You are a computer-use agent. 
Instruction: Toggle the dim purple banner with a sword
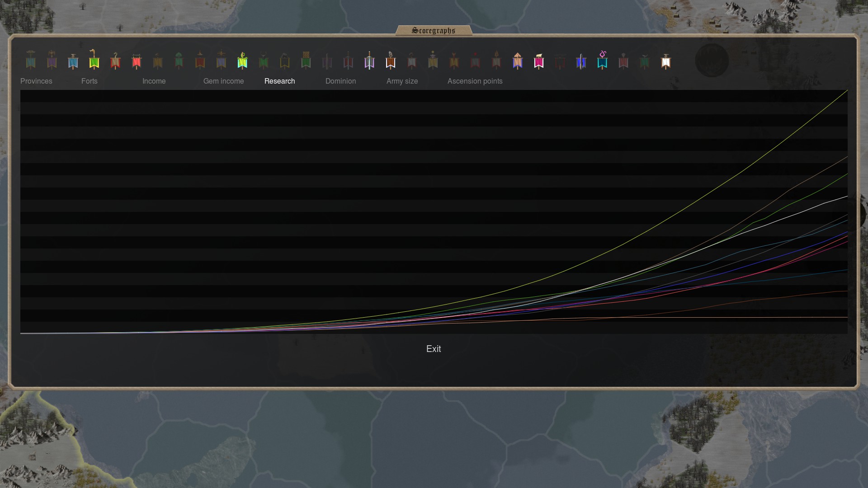[327, 61]
